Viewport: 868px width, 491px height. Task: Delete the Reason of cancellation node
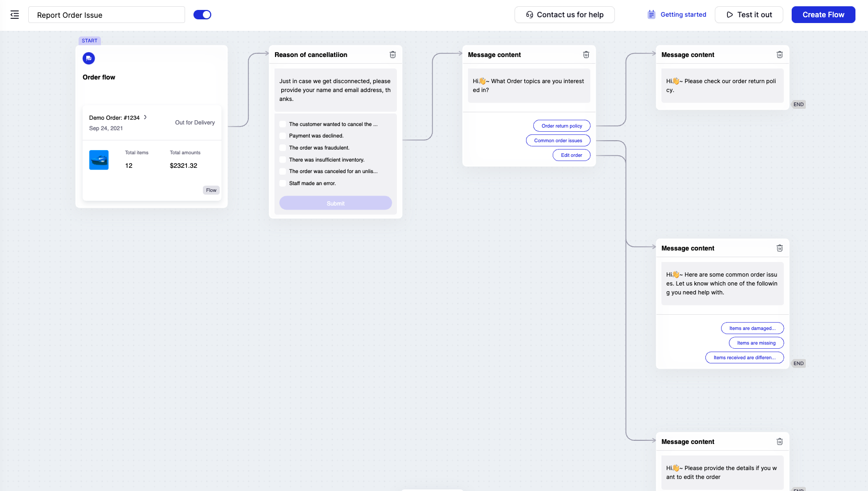click(393, 54)
